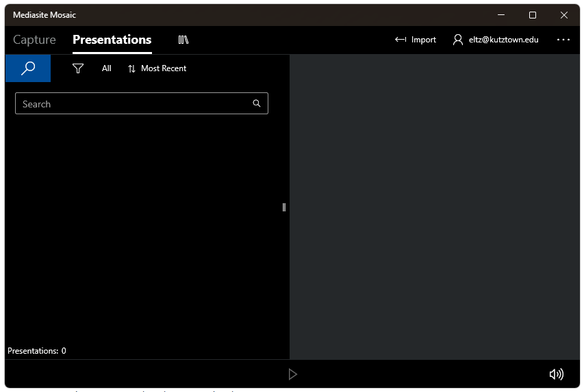Open the volume speaker control
The height and width of the screenshot is (392, 584).
coord(557,374)
